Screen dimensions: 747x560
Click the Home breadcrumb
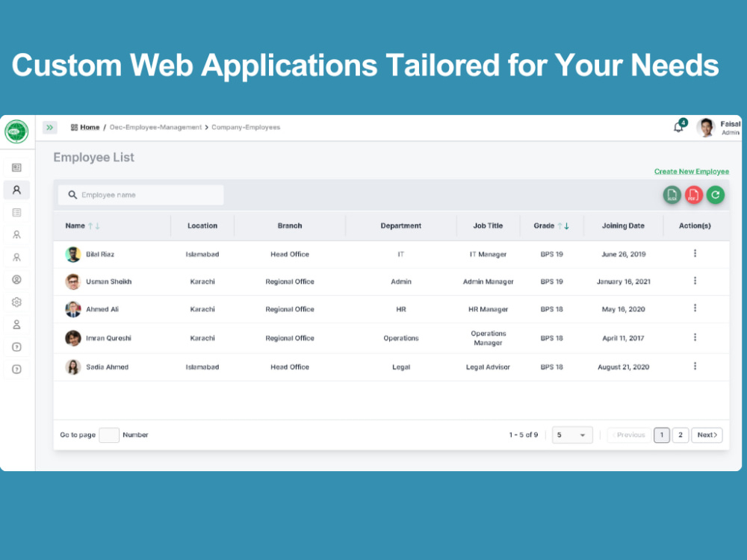90,127
